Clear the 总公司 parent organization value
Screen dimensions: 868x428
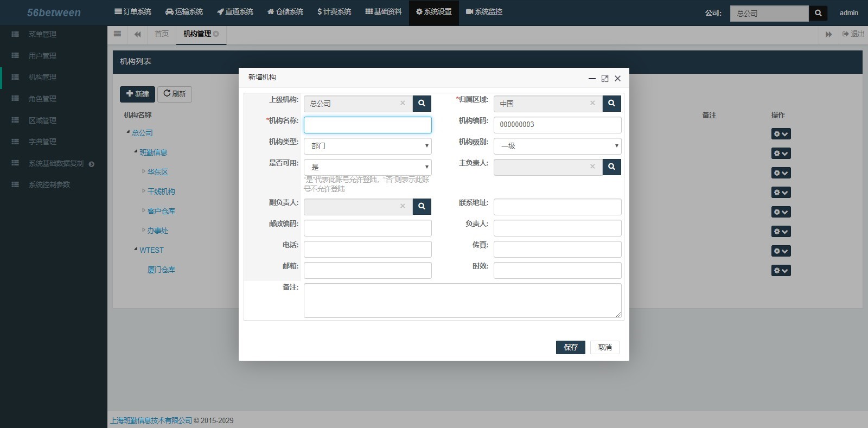[403, 103]
